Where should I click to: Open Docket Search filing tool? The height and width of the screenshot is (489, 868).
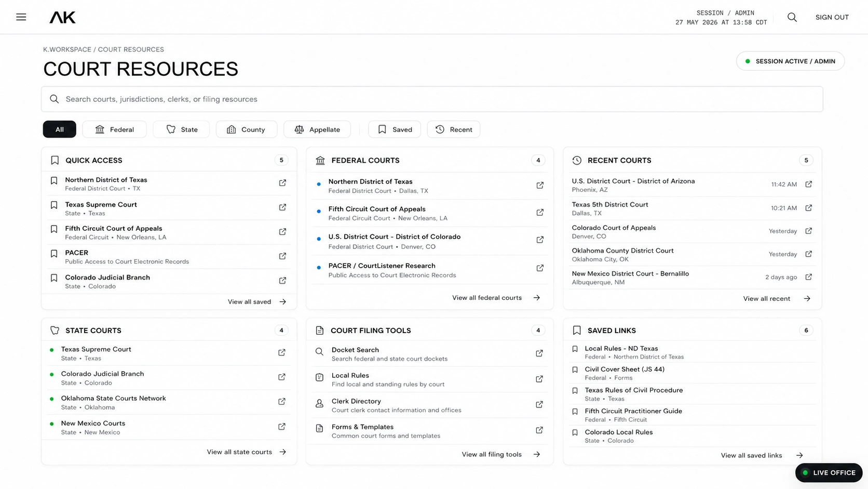click(x=430, y=354)
